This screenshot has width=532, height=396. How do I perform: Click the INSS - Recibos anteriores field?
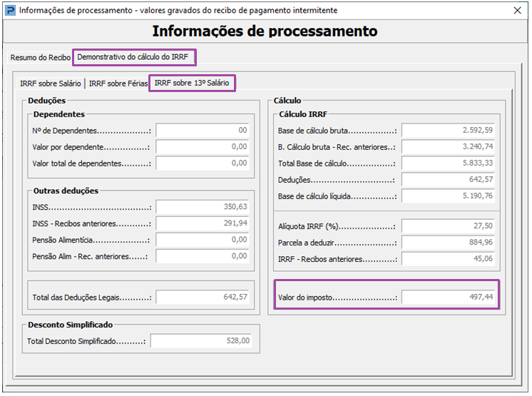(203, 223)
